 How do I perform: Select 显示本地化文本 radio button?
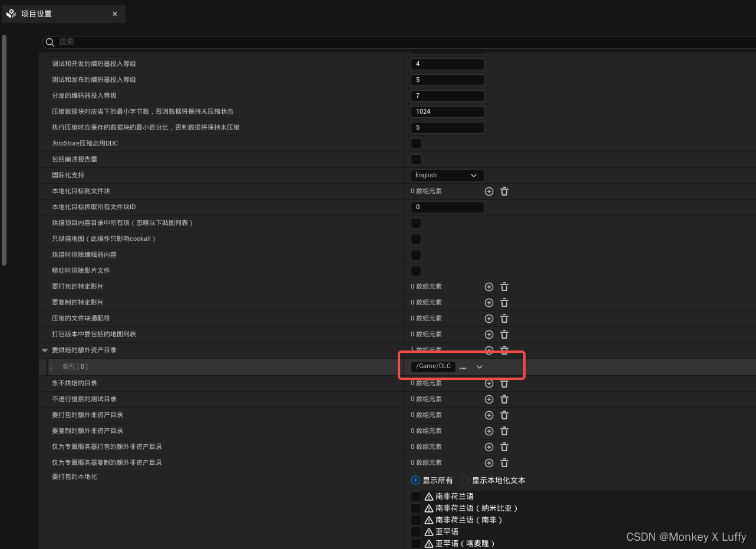(465, 480)
